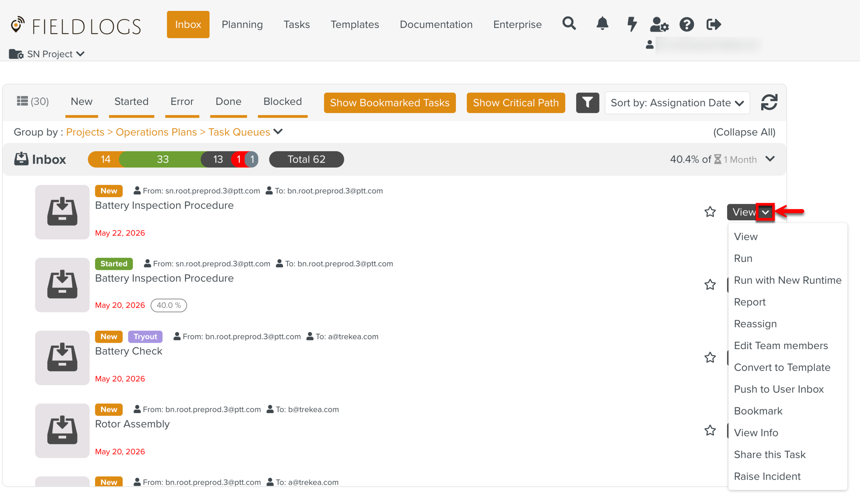
Task: Choose Run with New Runtime
Action: coord(787,280)
